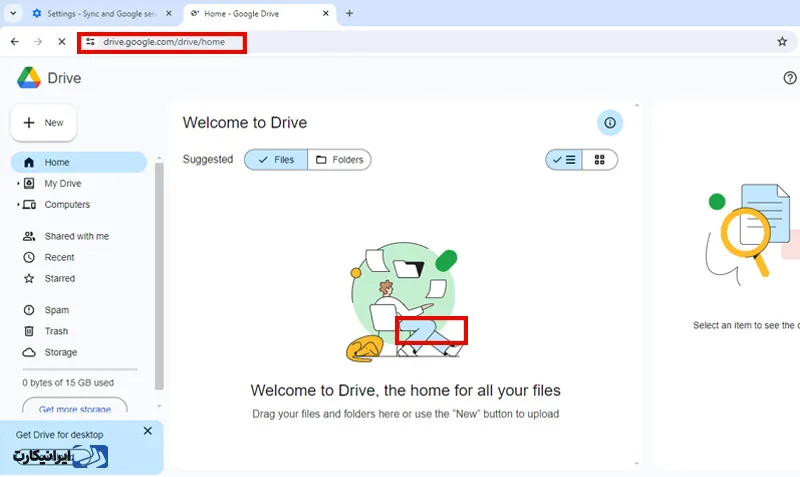Click the Suggested label
The width and height of the screenshot is (800, 477).
click(x=208, y=160)
